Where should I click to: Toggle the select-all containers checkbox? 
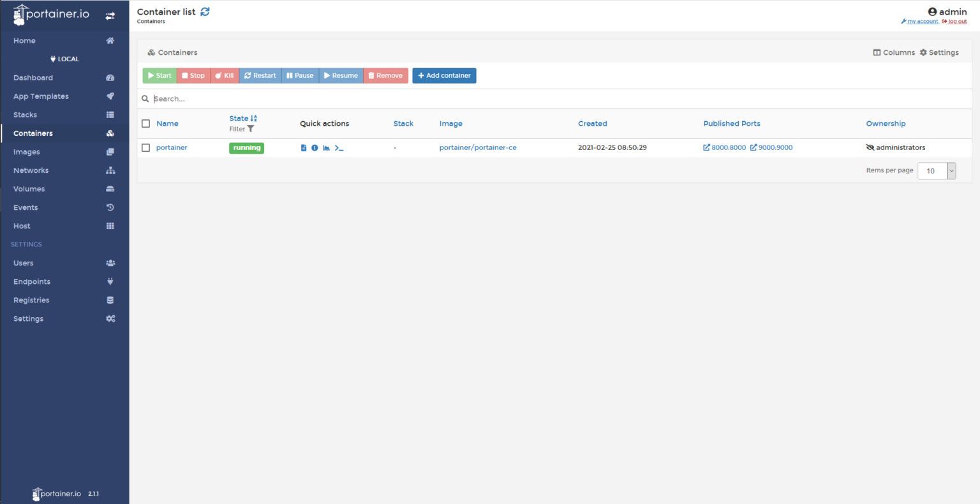(145, 123)
